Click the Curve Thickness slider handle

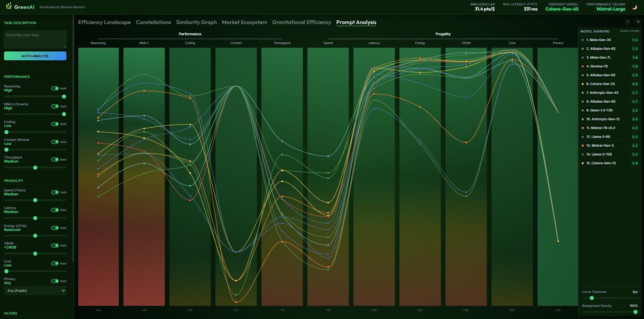click(x=592, y=298)
